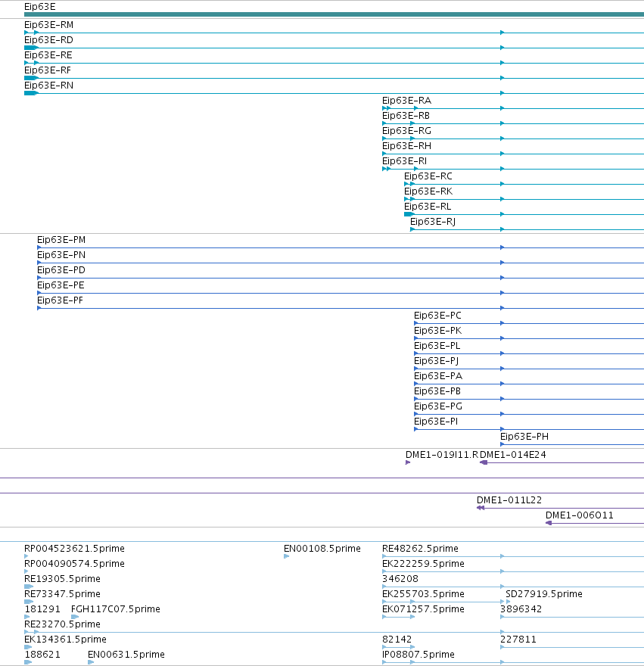Click EST EK222259.5prime
The height and width of the screenshot is (666, 644).
click(423, 564)
